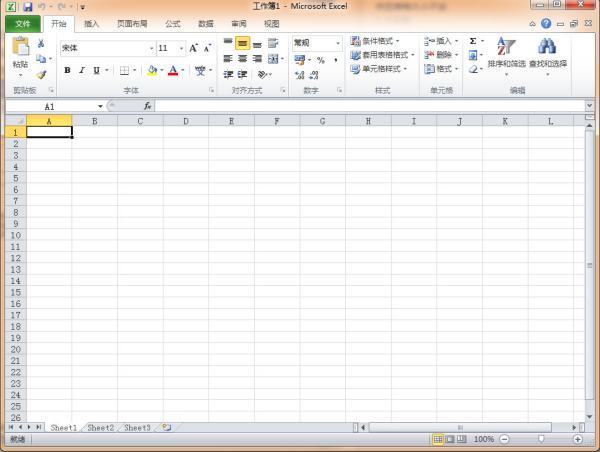Viewport: 600px width, 452px height.
Task: Open the font name dropdown (宋体)
Action: point(151,48)
